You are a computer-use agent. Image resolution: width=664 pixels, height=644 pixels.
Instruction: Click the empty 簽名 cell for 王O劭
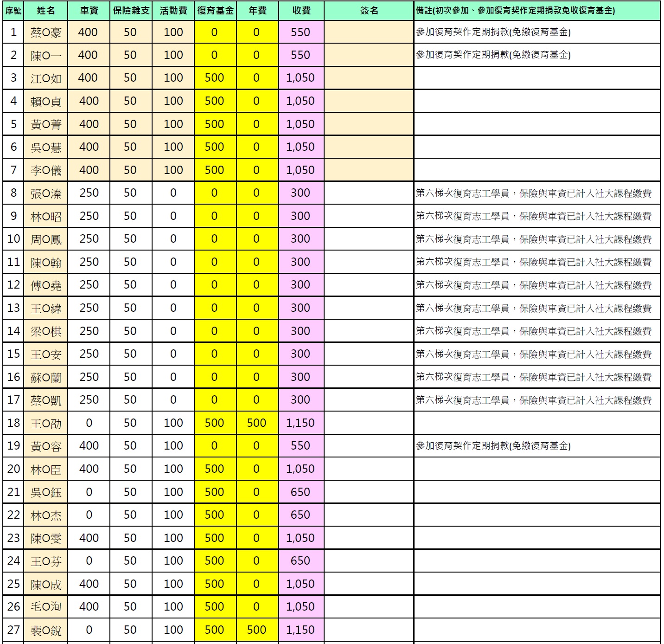[x=369, y=423]
